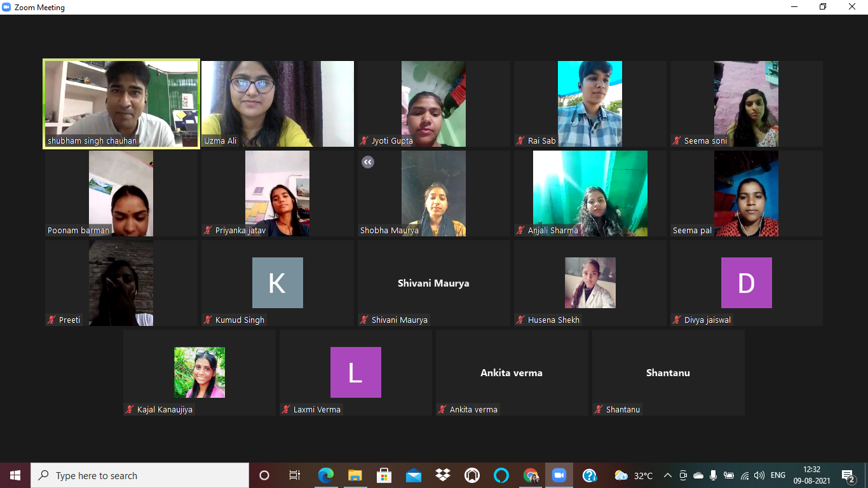Click the volume icon in system tray
Viewport: 868px width, 488px height.
tap(759, 475)
